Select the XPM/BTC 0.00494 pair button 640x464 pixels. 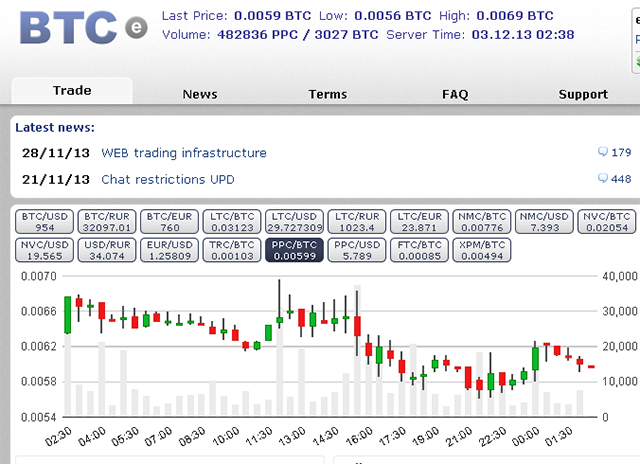(x=482, y=250)
